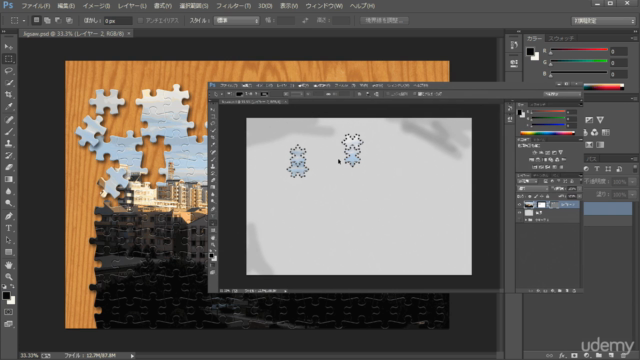The width and height of the screenshot is (640, 360).
Task: Expand the status bar info arrow
Action: [132, 356]
